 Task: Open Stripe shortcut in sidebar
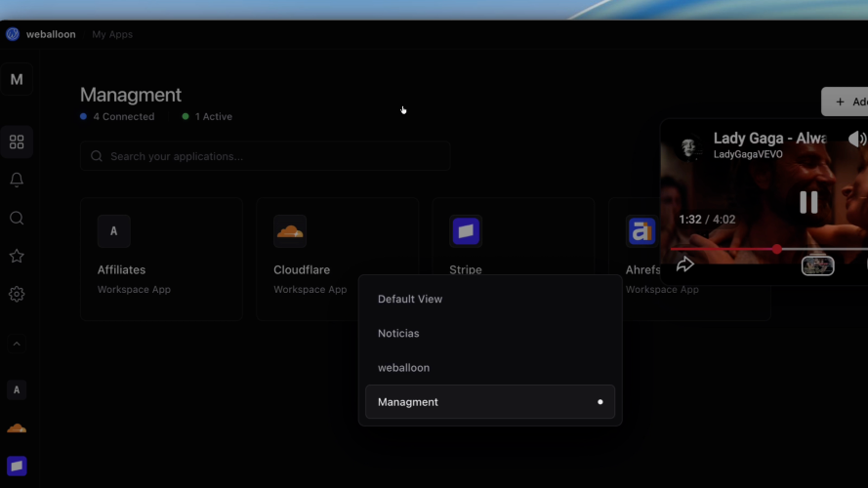pyautogui.click(x=17, y=466)
